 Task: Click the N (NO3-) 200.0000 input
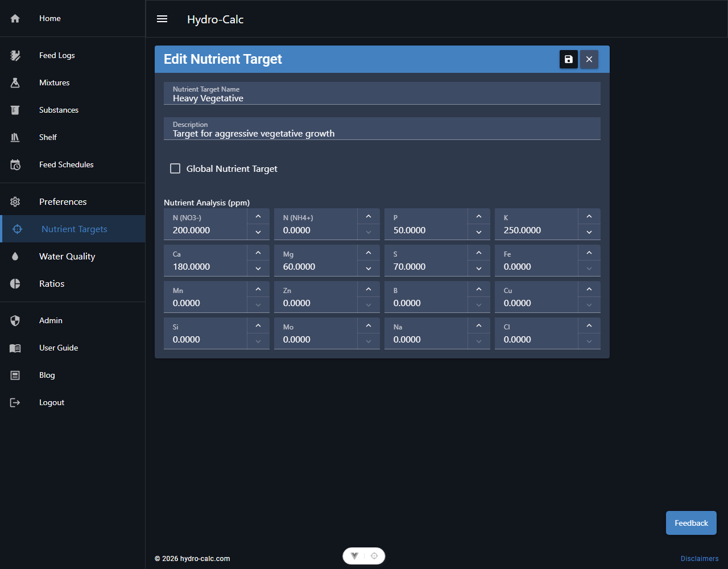[x=205, y=224]
